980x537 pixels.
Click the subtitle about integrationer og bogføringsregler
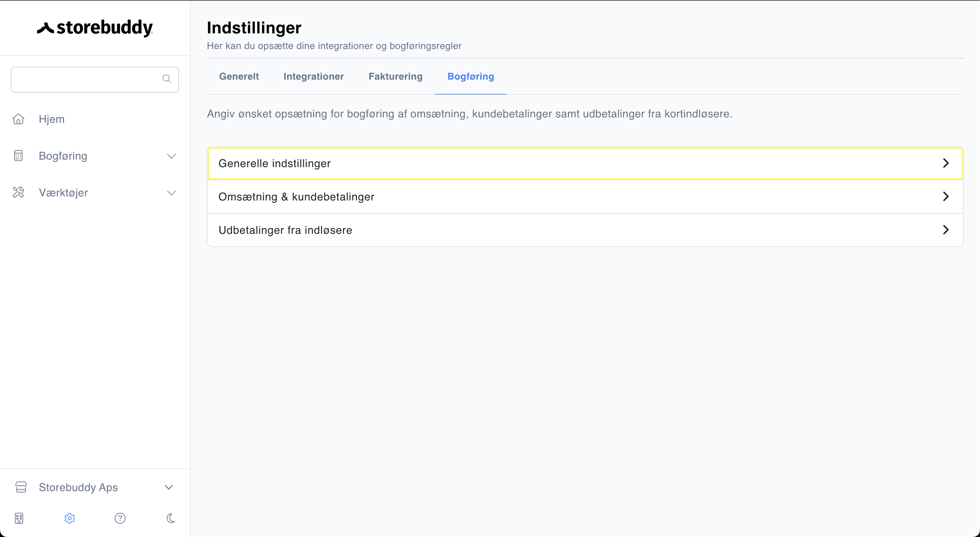pos(334,46)
